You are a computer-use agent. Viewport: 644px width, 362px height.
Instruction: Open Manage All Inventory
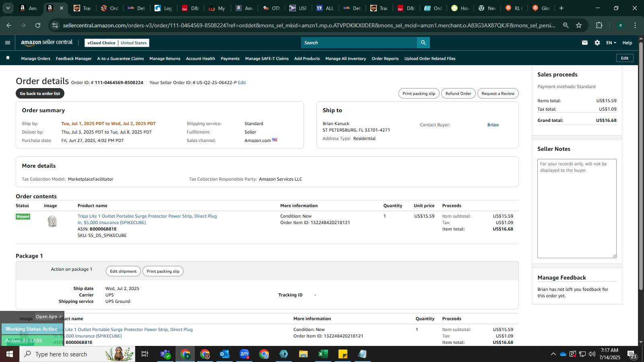coord(346,59)
